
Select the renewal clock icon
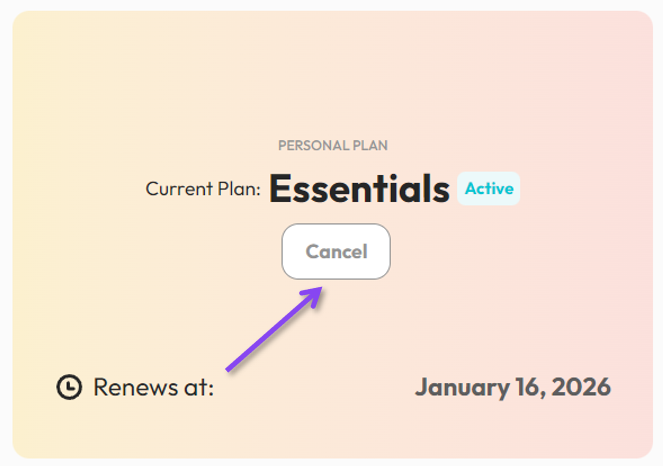click(69, 387)
